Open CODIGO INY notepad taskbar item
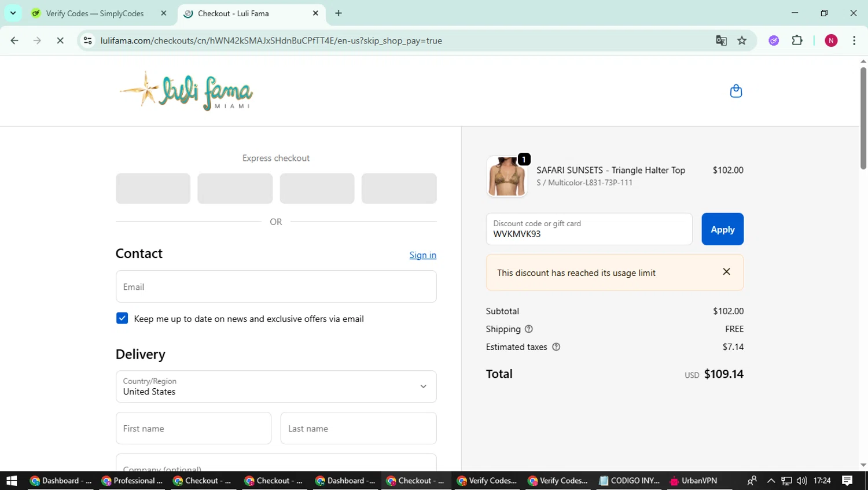 click(x=630, y=481)
